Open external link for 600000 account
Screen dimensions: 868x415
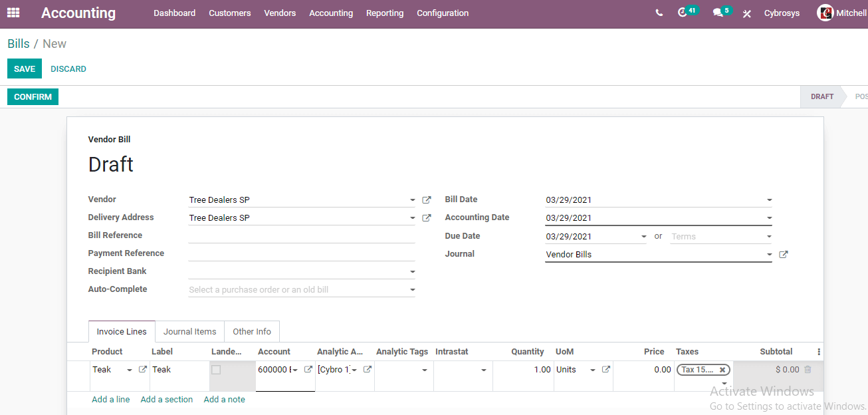(x=308, y=369)
